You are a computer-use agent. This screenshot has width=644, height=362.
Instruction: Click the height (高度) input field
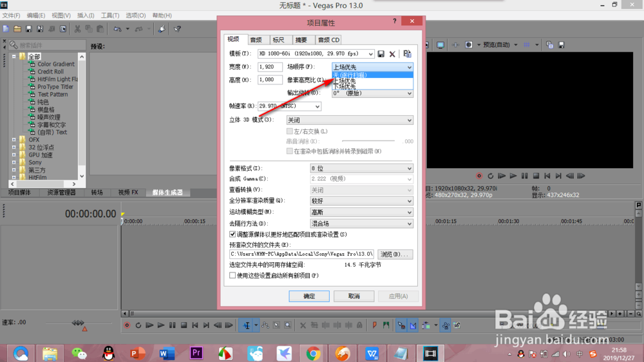click(x=270, y=80)
